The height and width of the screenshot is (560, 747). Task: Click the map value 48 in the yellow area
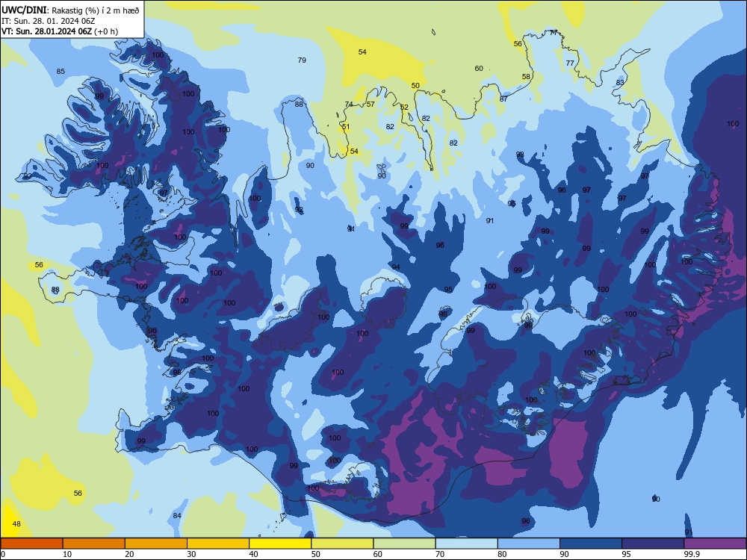[x=16, y=524]
